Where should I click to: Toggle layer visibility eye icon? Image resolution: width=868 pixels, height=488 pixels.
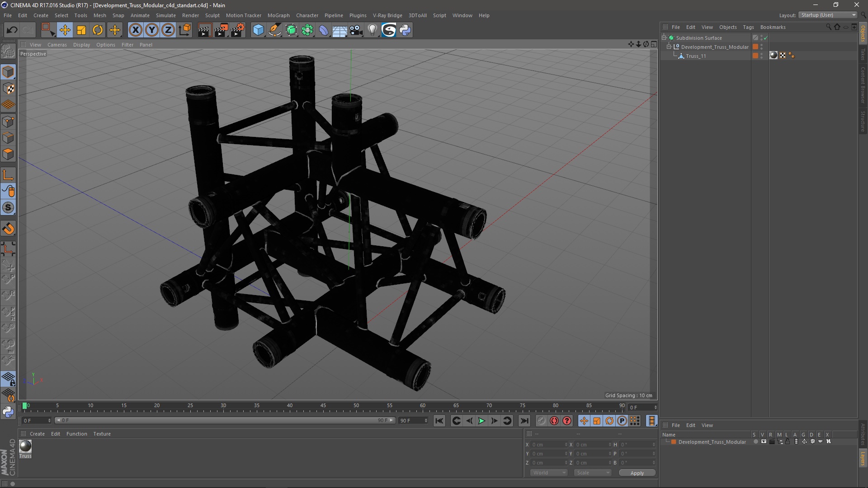764,441
